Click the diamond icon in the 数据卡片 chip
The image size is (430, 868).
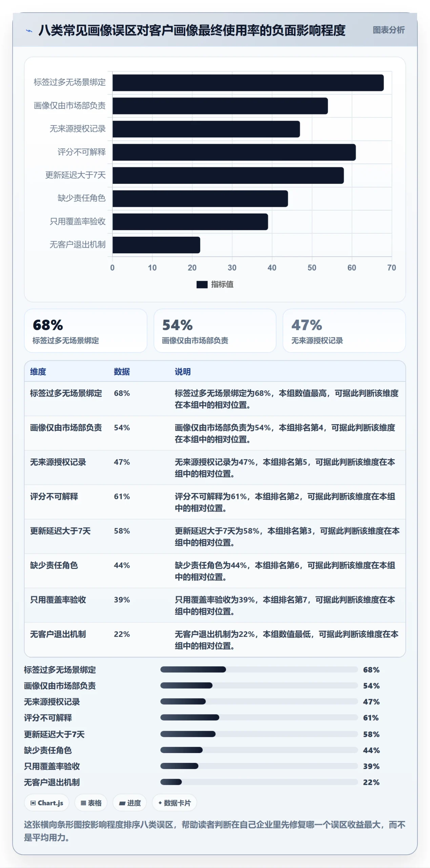point(160,803)
